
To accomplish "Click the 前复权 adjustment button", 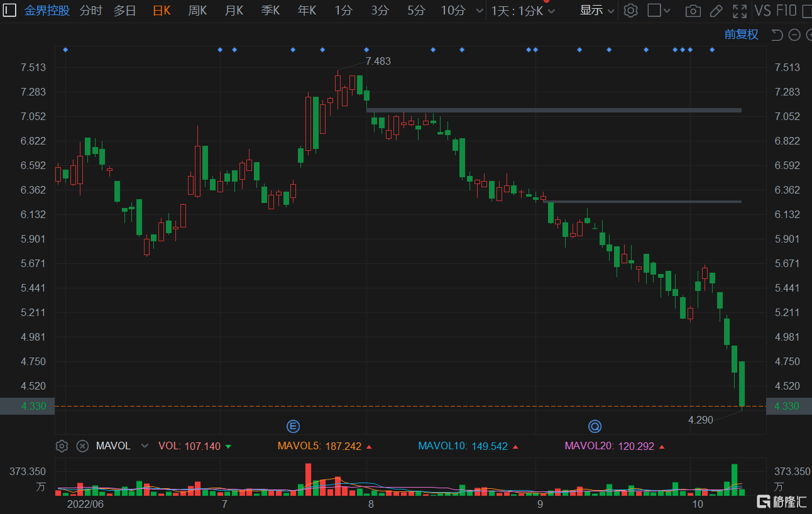I will click(742, 35).
